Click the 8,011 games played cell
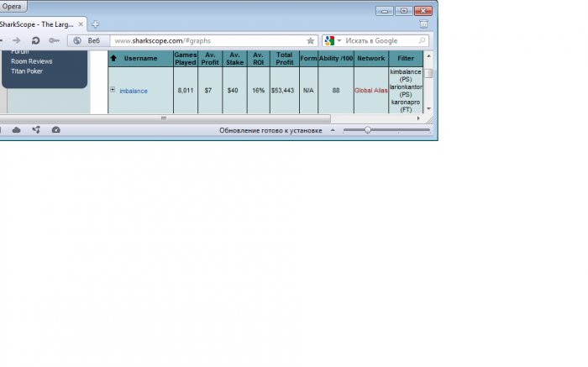This screenshot has height=367, width=588. [186, 91]
